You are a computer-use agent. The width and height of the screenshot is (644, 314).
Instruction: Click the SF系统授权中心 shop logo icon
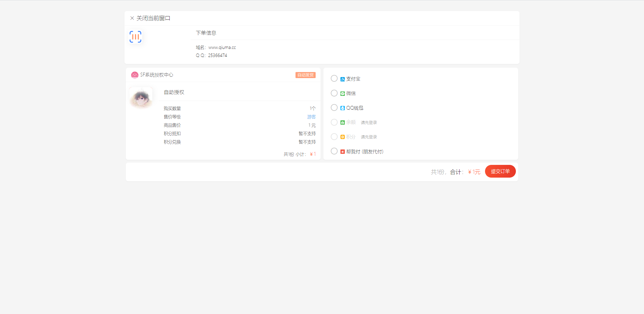[x=135, y=75]
